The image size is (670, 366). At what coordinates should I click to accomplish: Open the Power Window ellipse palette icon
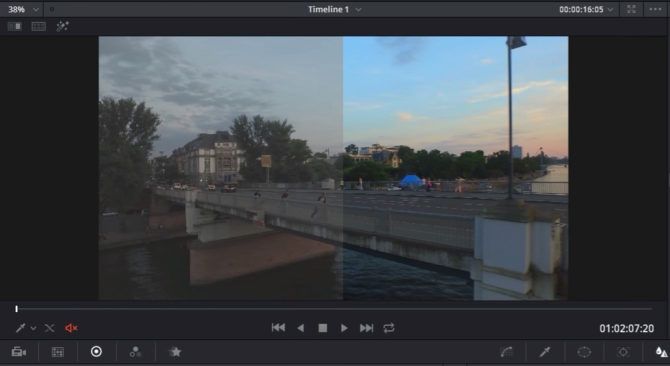[584, 352]
